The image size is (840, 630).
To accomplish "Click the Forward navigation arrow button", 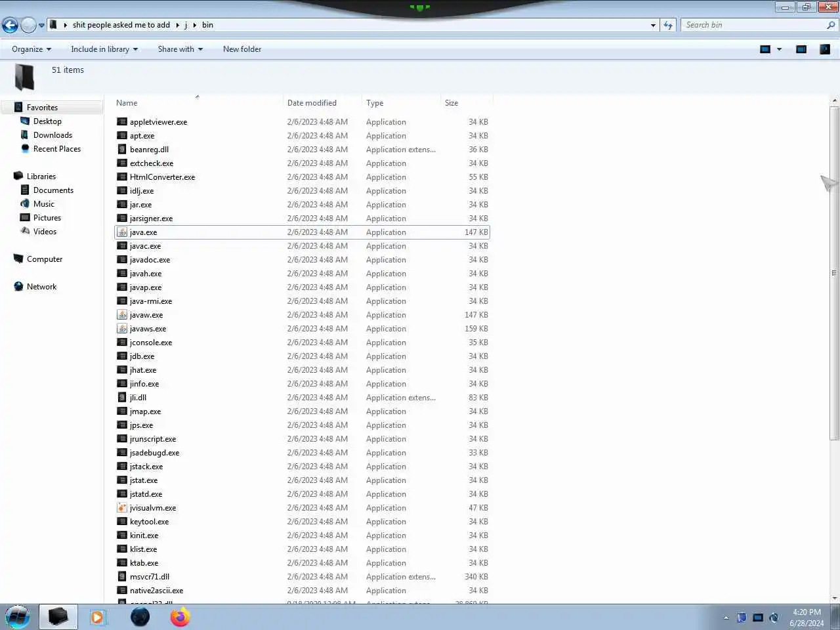I will [x=28, y=25].
